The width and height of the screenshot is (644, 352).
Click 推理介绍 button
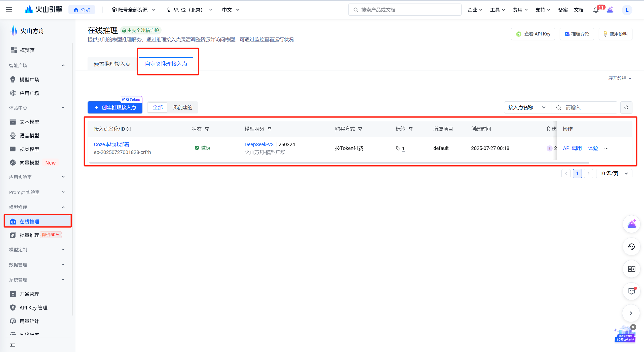[x=577, y=34]
